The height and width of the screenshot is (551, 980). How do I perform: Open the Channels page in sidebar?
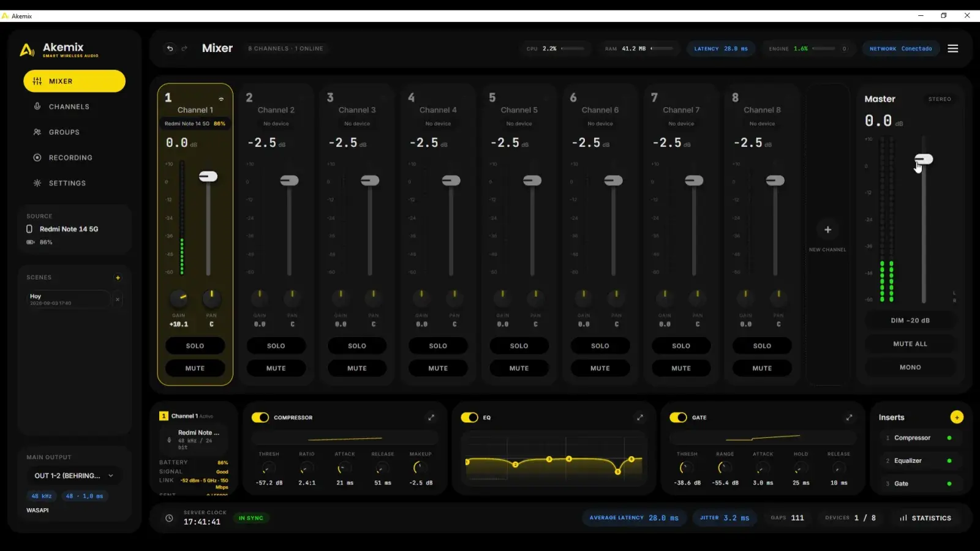point(74,107)
